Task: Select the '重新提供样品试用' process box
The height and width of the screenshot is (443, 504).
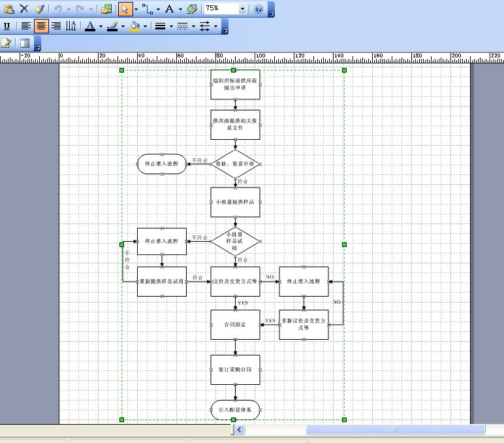Action: pyautogui.click(x=162, y=282)
